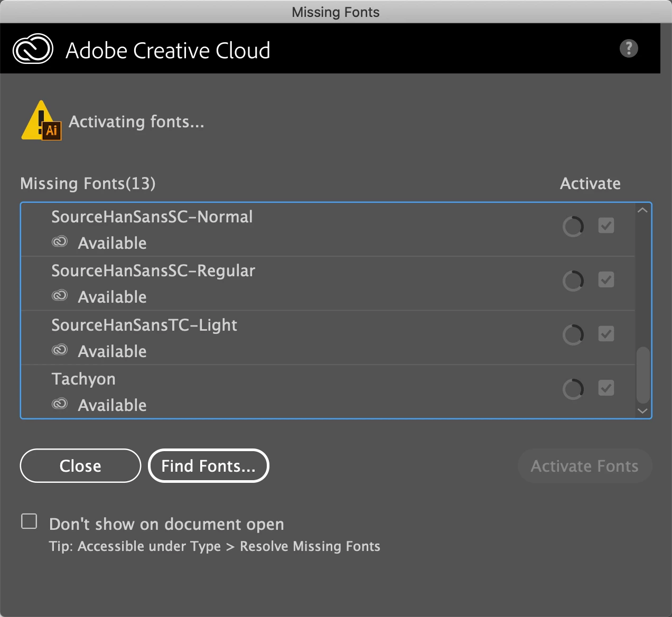672x617 pixels.
Task: Toggle the Activate checkbox for SourceHanSansSC-Normal
Action: 606,226
